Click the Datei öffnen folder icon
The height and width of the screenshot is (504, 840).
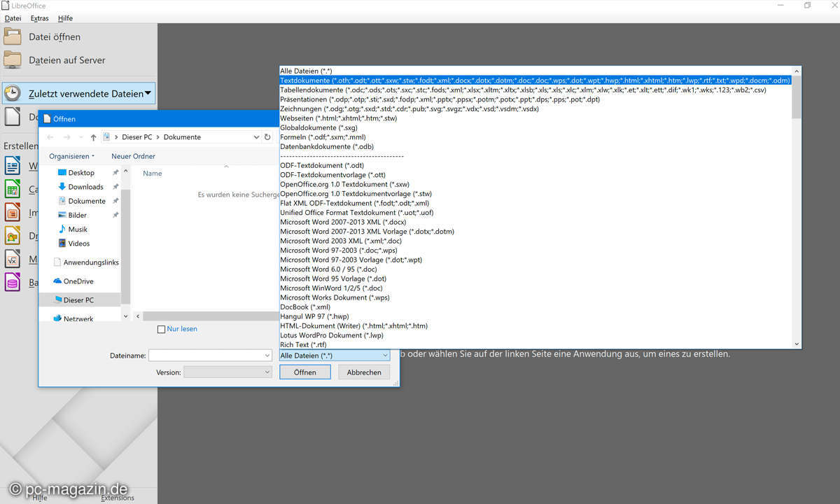(x=13, y=36)
